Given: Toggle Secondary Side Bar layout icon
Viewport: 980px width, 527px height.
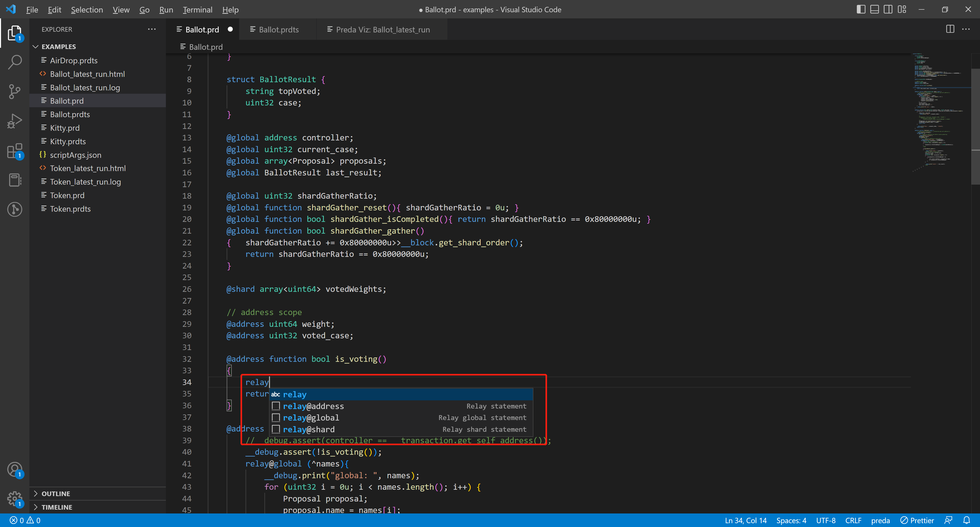Looking at the screenshot, I should tap(888, 9).
